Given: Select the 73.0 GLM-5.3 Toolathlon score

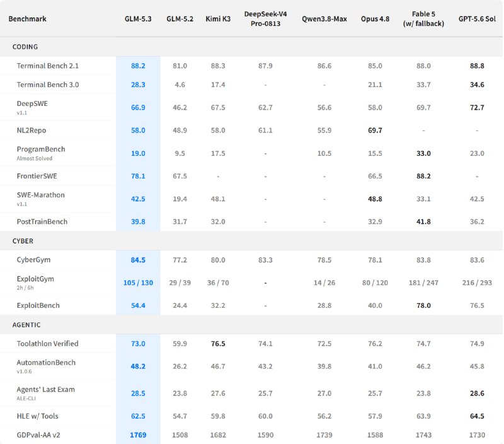Looking at the screenshot, I should pyautogui.click(x=138, y=344).
